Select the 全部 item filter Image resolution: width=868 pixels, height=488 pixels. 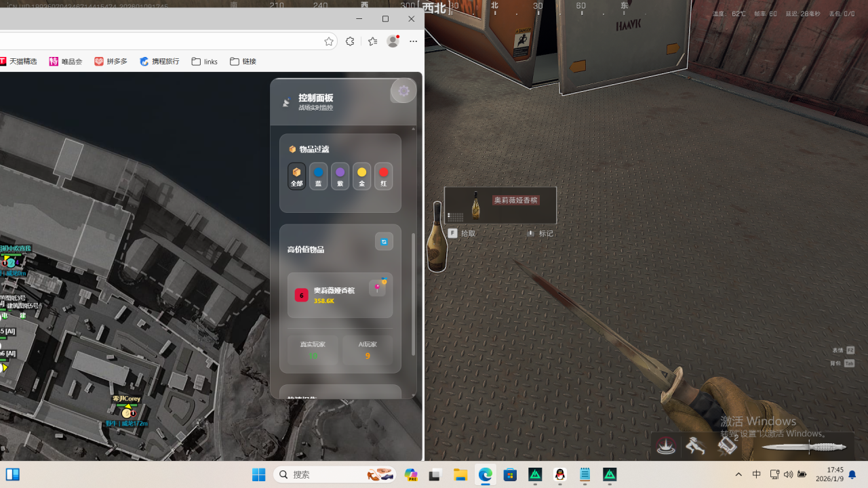pos(296,176)
